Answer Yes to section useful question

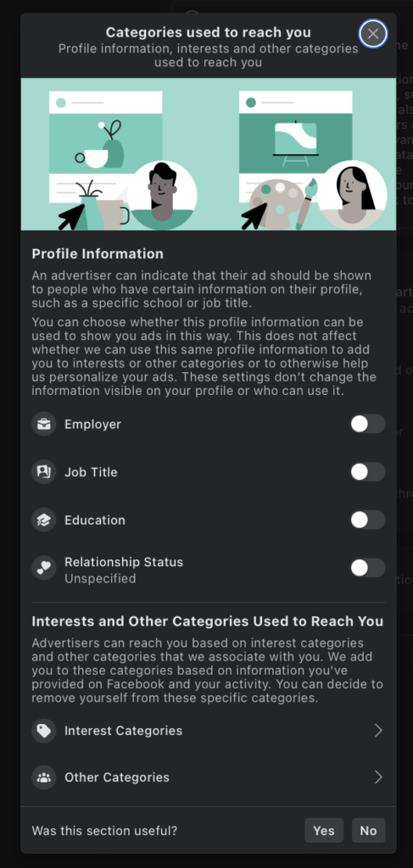(324, 831)
